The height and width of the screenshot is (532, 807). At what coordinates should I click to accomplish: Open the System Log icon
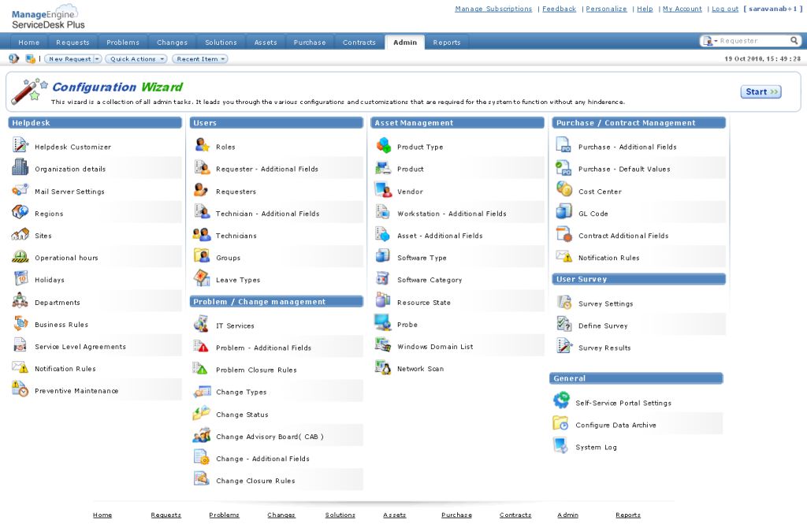point(561,445)
